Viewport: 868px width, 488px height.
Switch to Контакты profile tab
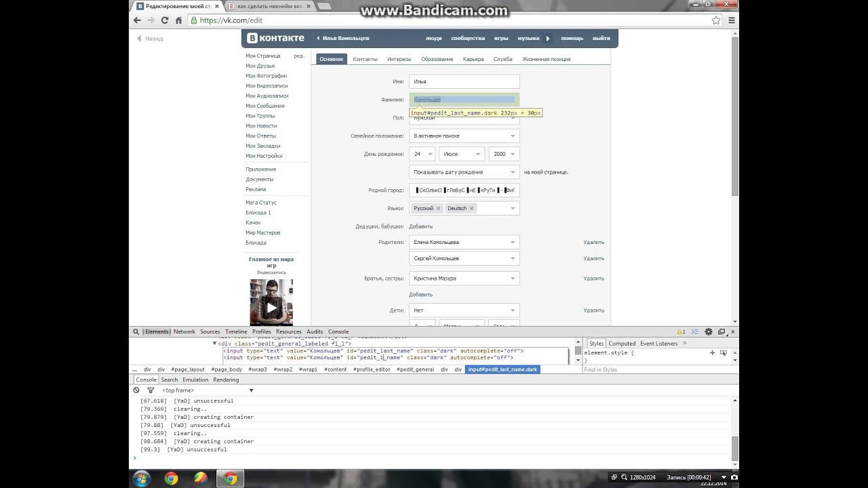[365, 59]
